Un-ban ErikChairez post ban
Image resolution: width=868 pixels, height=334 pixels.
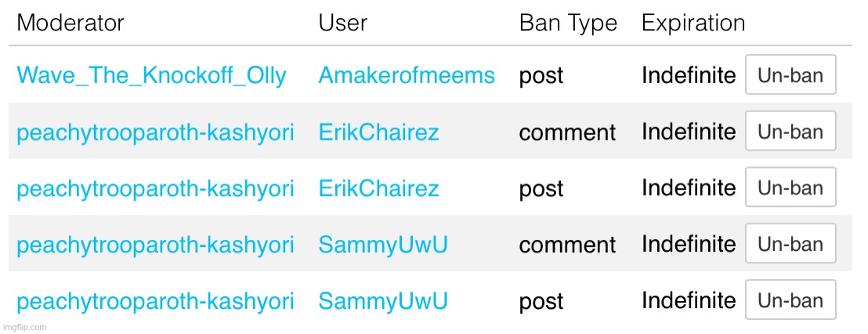[x=790, y=187]
